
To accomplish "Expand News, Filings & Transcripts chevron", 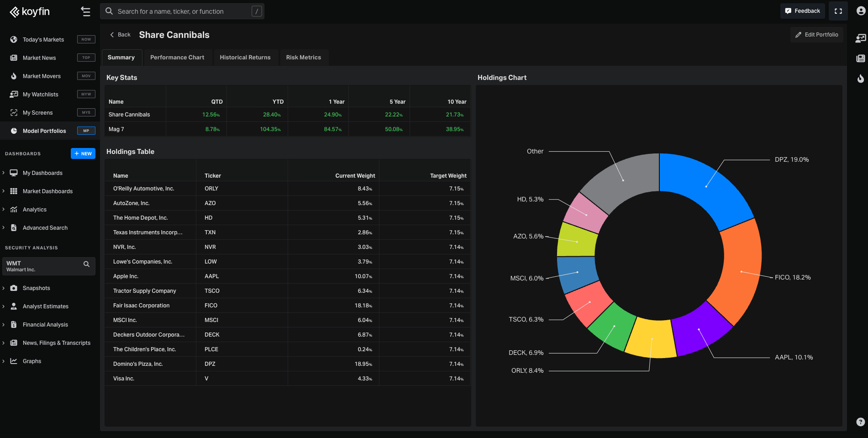I will click(x=4, y=343).
